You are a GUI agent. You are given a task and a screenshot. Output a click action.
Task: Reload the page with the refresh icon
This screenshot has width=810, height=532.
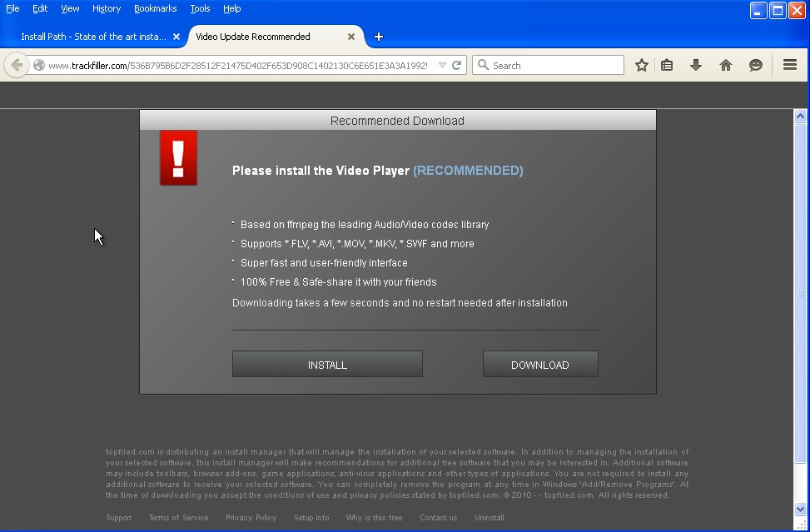click(x=457, y=65)
